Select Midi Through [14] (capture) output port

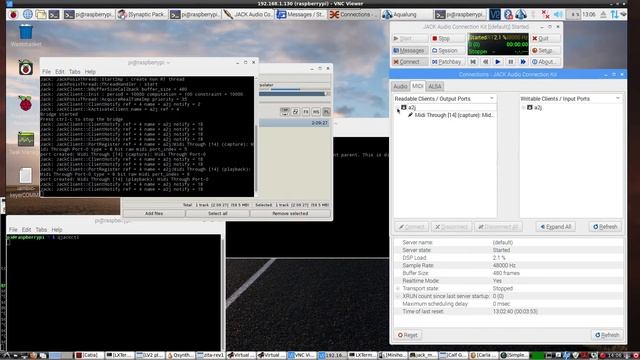451,115
